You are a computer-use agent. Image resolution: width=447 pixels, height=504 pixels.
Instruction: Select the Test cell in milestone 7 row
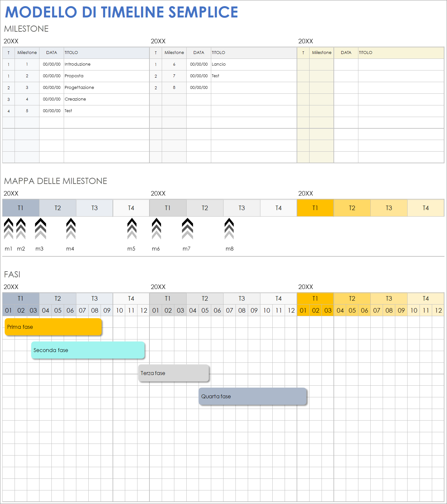pos(254,76)
